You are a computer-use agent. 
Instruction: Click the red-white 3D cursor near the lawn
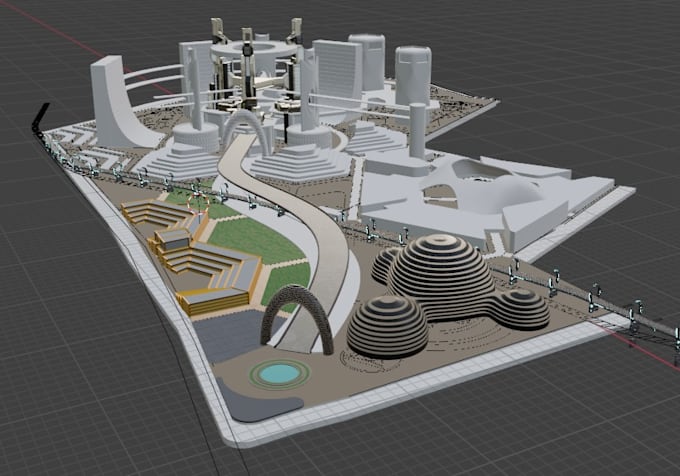(198, 202)
